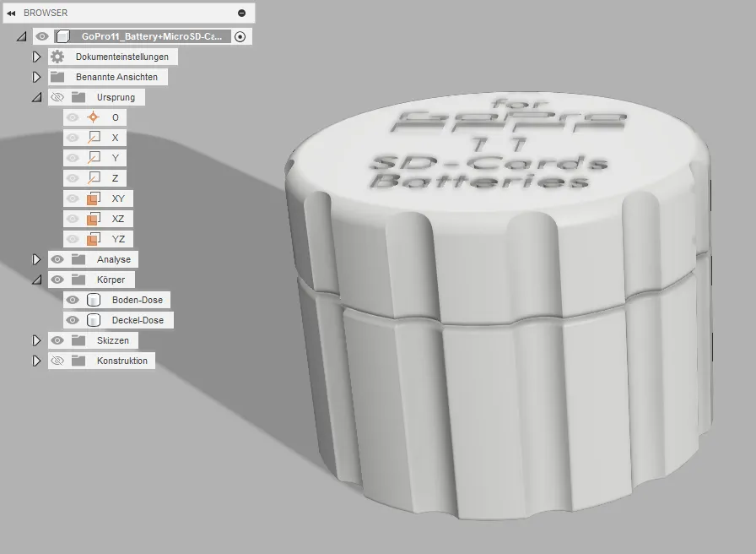756x554 pixels.
Task: Click the YZ plane icon
Action: click(x=94, y=239)
